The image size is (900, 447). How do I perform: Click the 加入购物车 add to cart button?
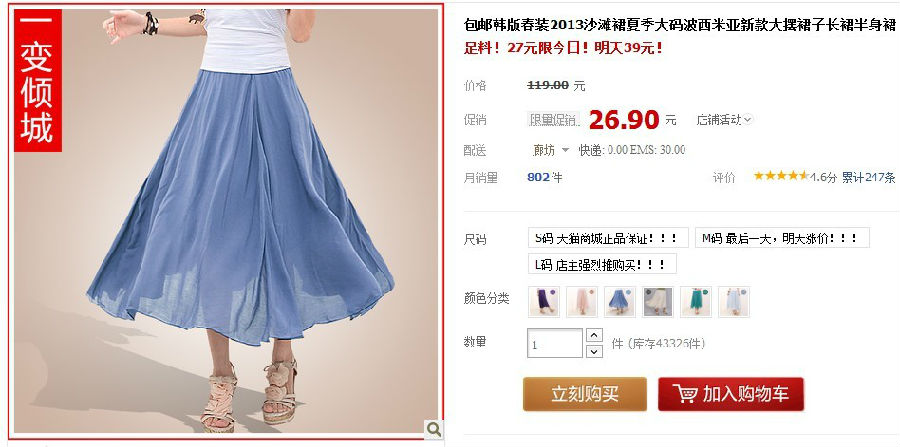731,394
